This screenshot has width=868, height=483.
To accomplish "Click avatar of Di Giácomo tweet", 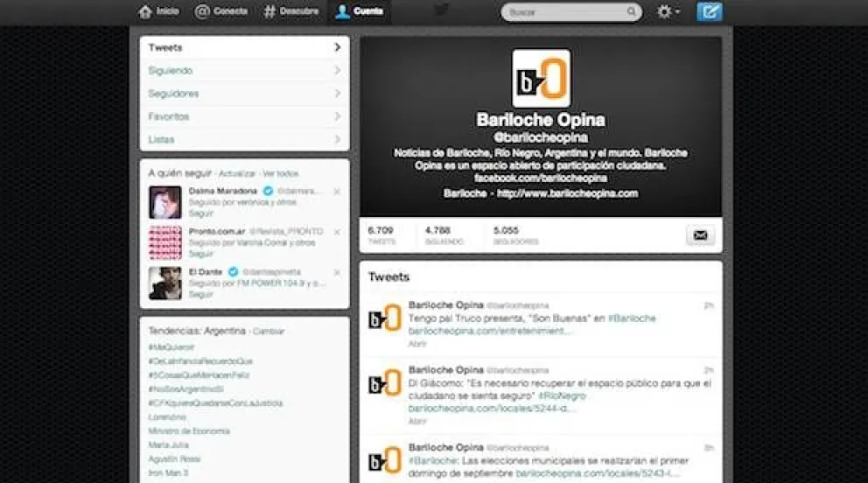I will click(385, 383).
